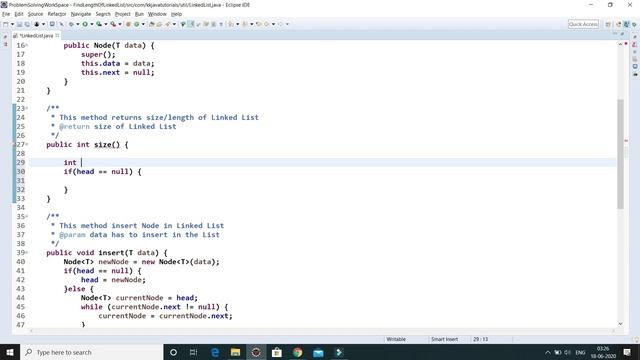Open the Navigate menu
This screenshot has height=360, width=640.
[81, 14]
